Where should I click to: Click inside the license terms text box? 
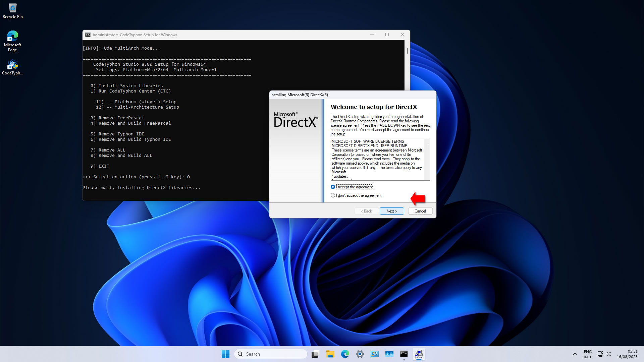(x=377, y=160)
